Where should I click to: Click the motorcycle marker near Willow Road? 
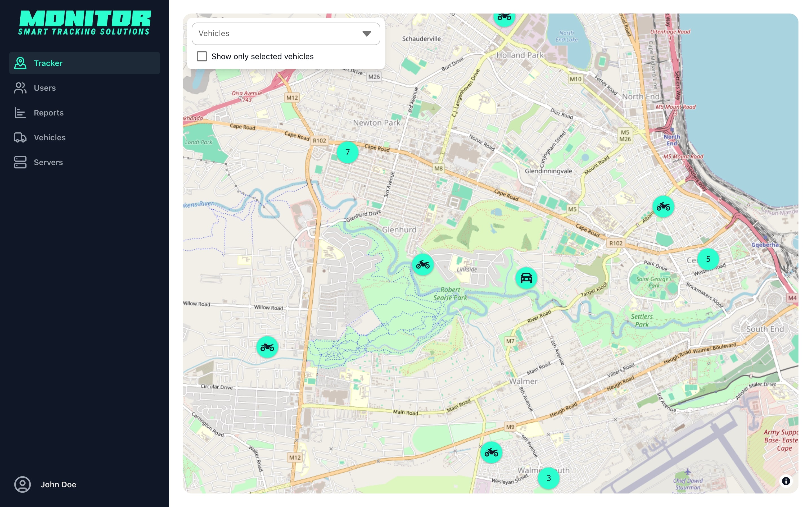pyautogui.click(x=267, y=347)
